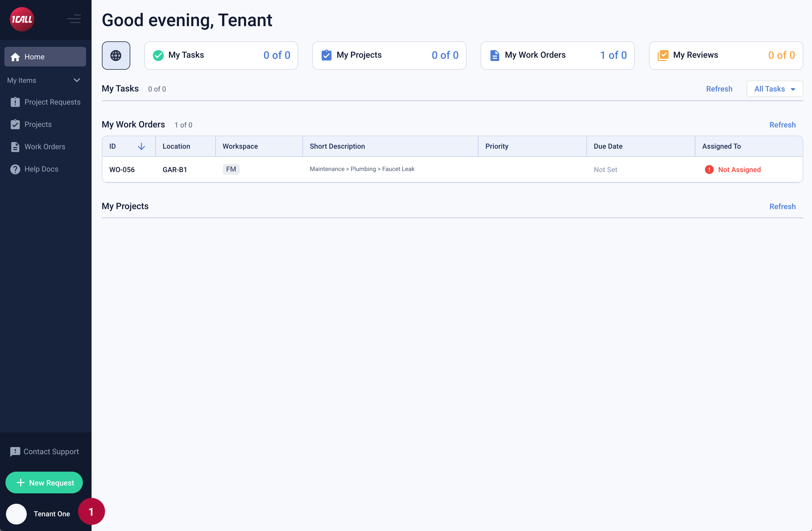The image size is (812, 531).
Task: Click the My Reviews summary card
Action: [726, 56]
